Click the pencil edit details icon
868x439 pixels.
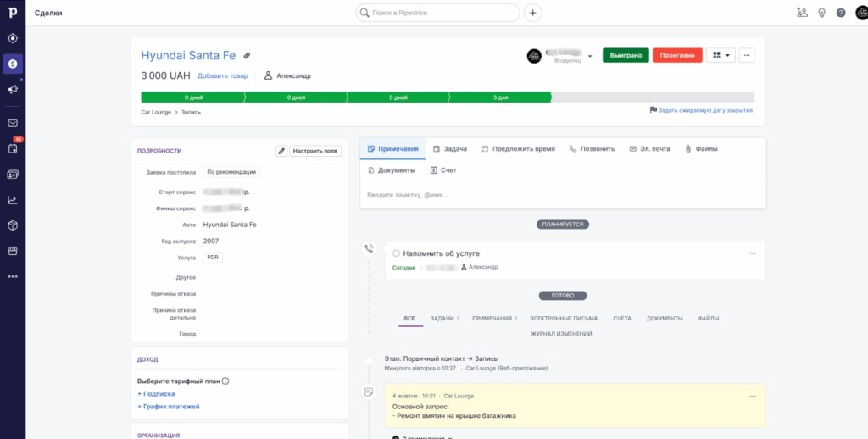281,151
